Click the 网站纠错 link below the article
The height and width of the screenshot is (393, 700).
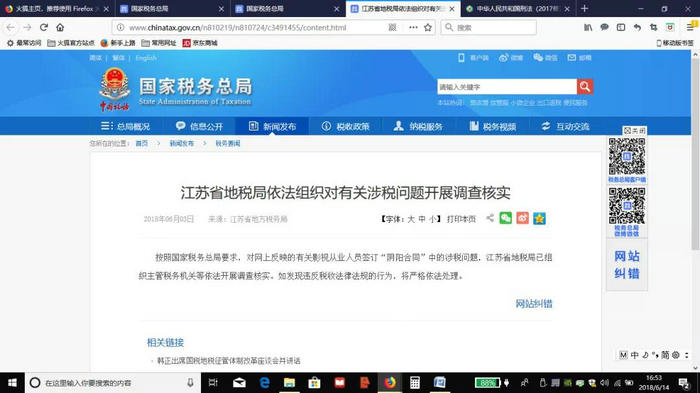pyautogui.click(x=534, y=304)
